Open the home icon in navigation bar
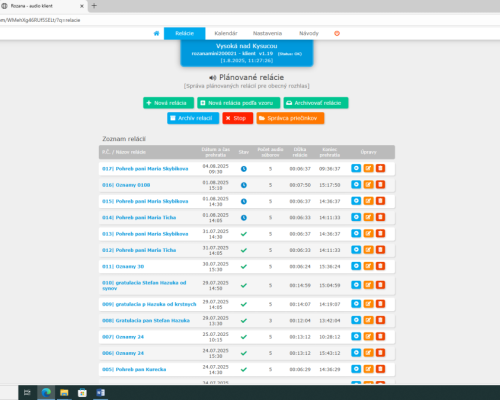The height and width of the screenshot is (400, 500). point(156,33)
